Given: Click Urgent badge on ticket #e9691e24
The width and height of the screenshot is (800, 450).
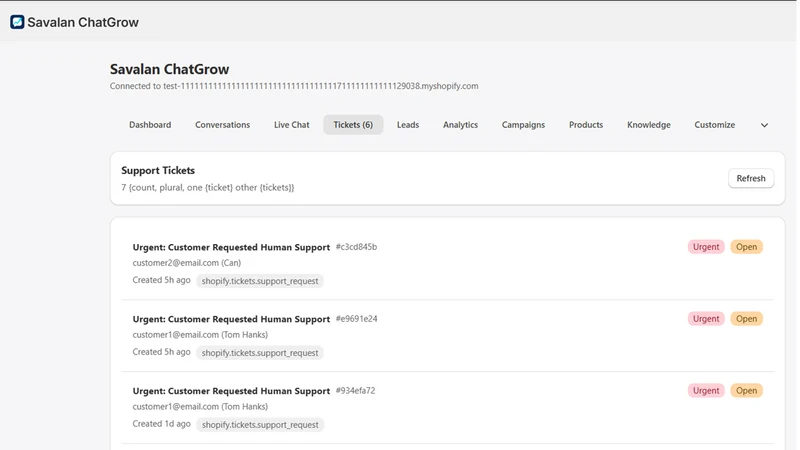Looking at the screenshot, I should point(706,319).
